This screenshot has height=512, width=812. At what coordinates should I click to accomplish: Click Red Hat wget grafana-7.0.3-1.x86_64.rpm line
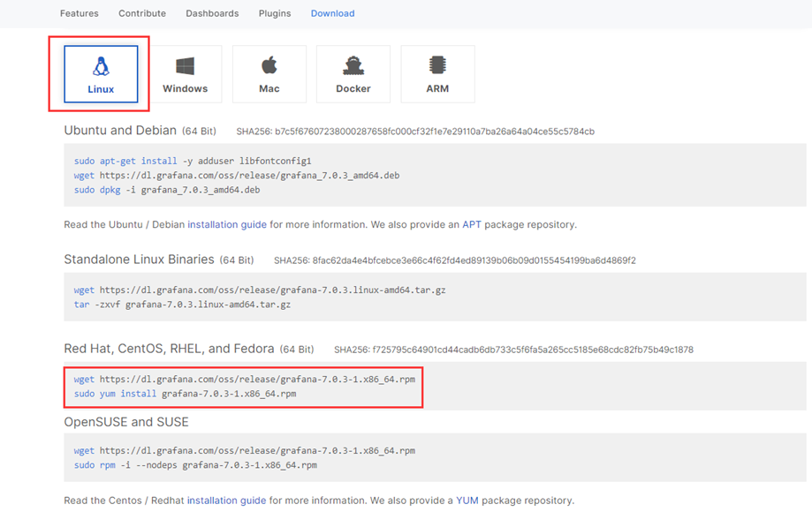tap(245, 379)
